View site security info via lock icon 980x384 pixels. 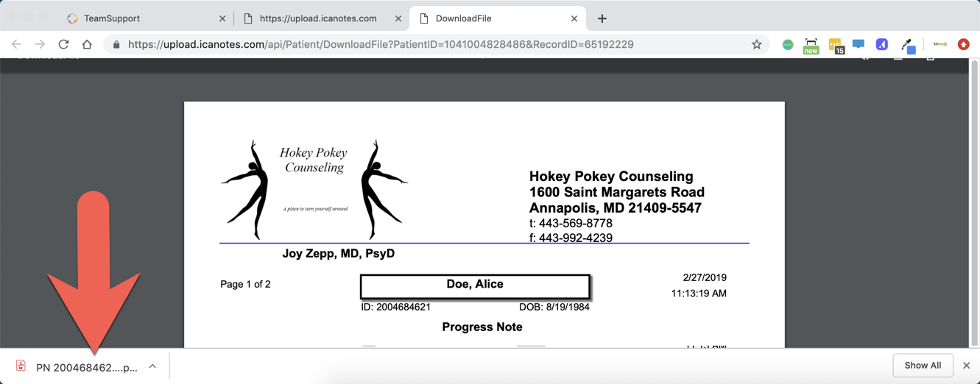click(116, 44)
